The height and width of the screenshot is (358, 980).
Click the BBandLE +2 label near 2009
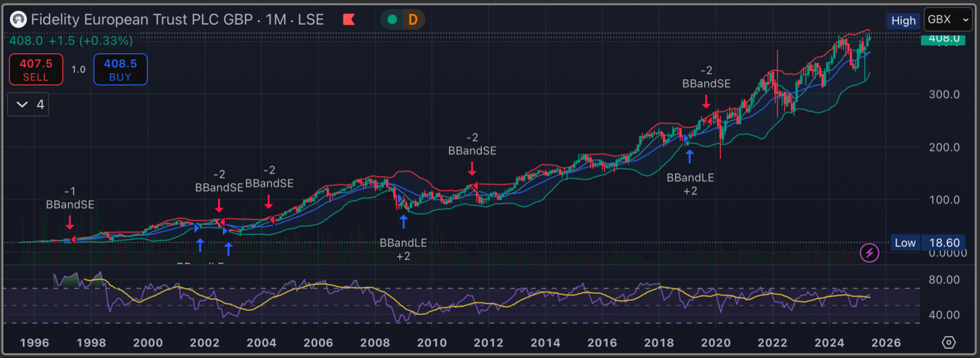click(x=403, y=249)
